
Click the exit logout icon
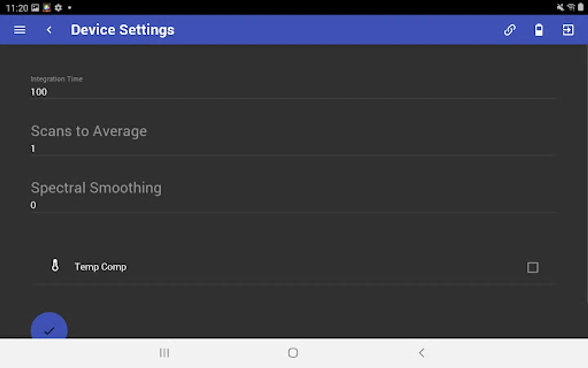coord(568,30)
